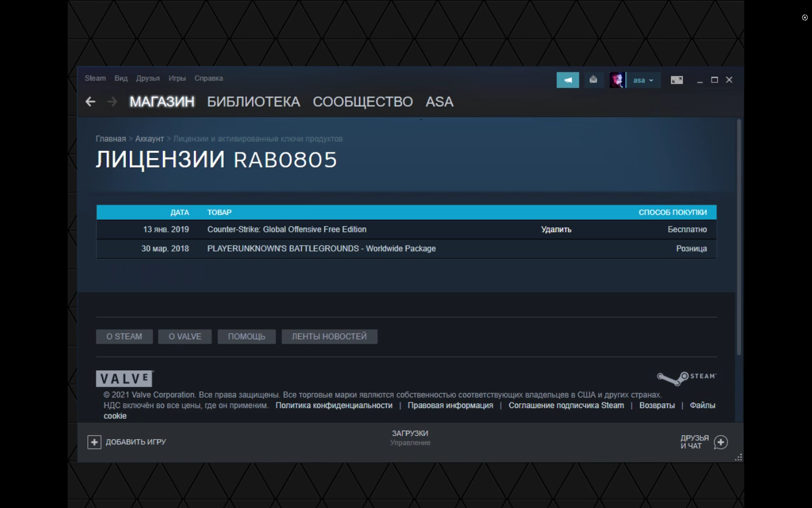Click the ЛЕНТЫ НОВОСТЕЙ button
This screenshot has width=812, height=508.
[x=329, y=336]
